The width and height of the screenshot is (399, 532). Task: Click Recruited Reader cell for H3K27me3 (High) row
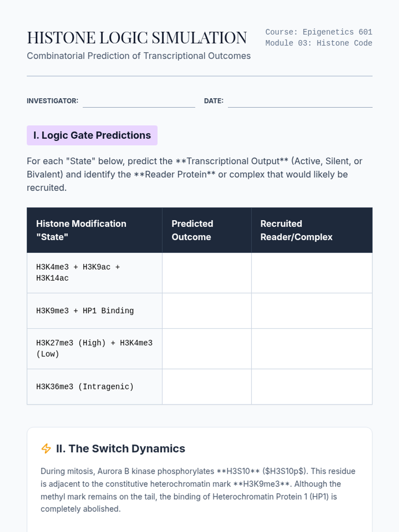click(312, 348)
